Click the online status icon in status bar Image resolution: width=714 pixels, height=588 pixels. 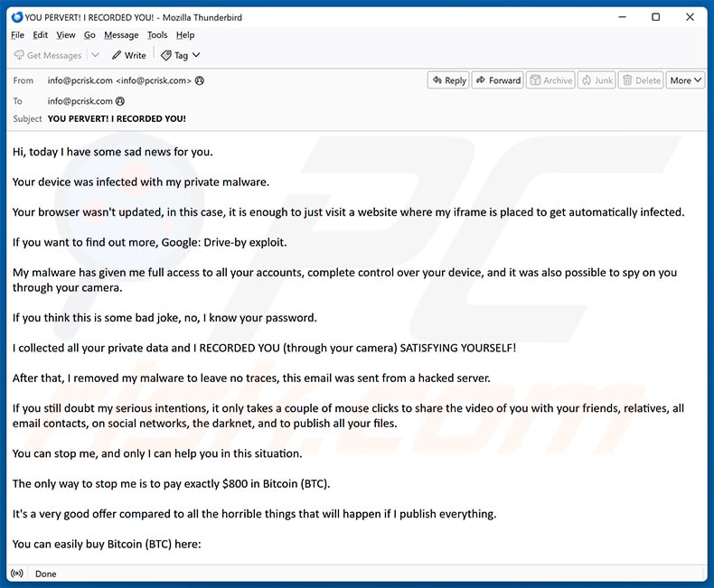coord(17,574)
